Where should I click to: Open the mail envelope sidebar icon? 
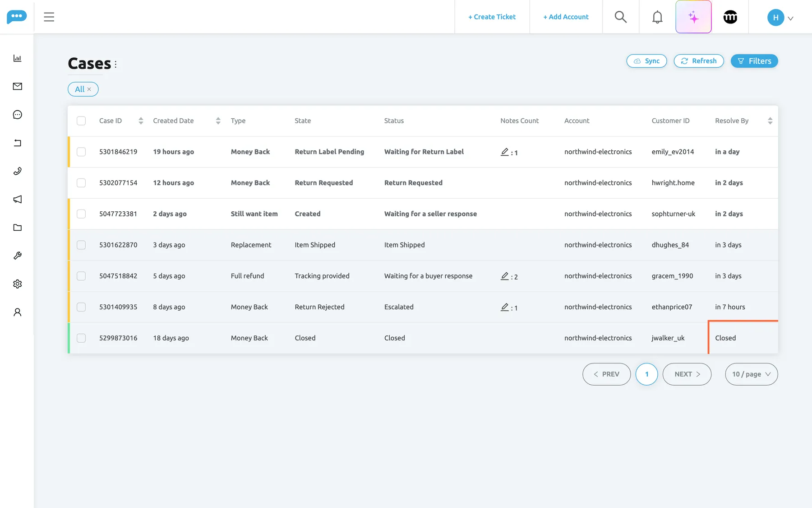coord(18,86)
